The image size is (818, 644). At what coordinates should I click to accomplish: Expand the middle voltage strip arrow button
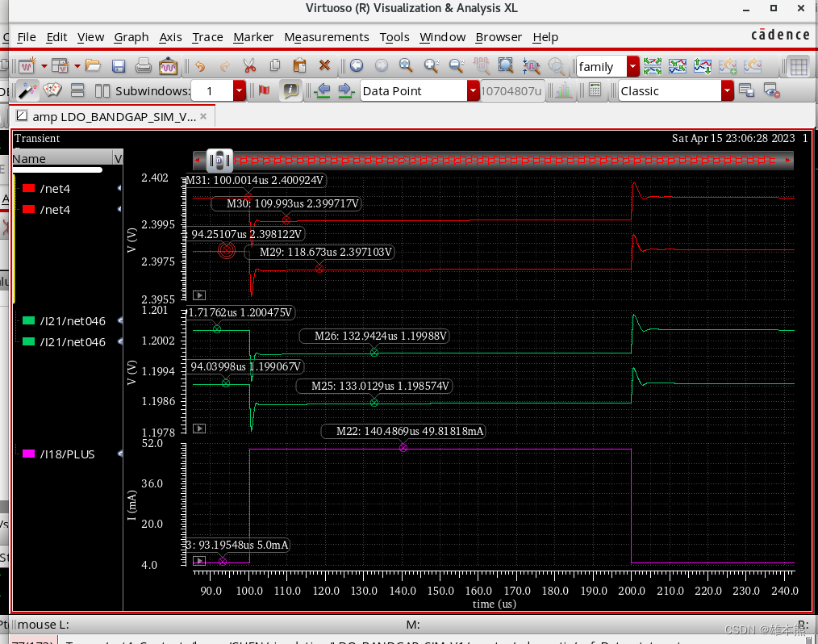tap(199, 429)
